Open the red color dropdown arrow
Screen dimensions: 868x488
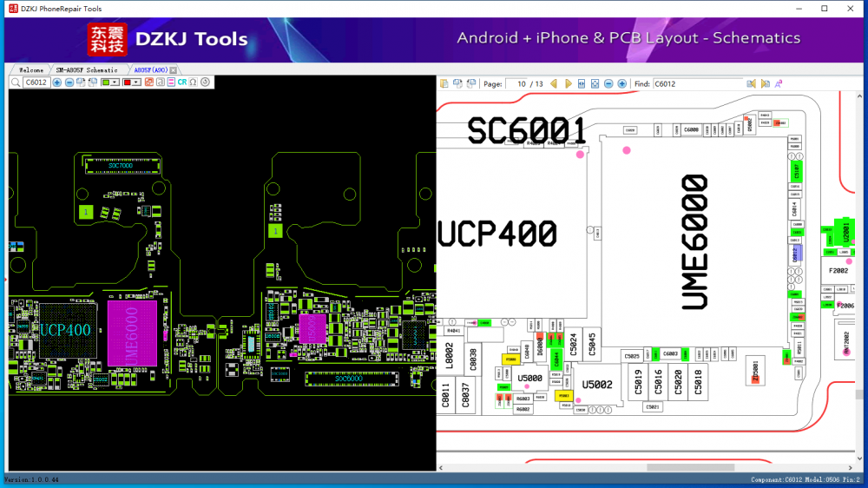coord(135,82)
